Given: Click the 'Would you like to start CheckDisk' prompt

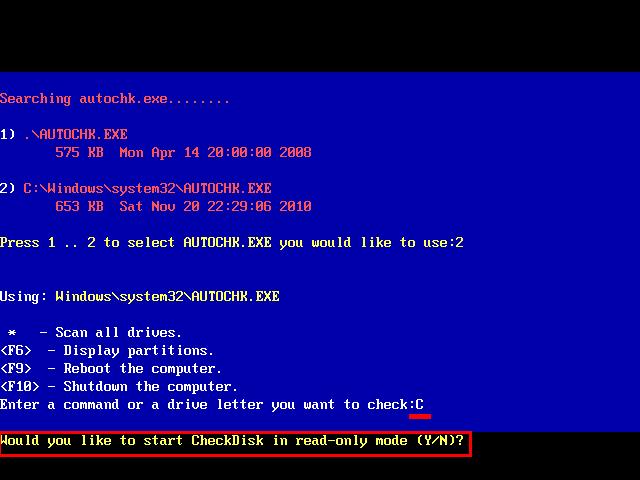Looking at the screenshot, I should click(x=232, y=441).
